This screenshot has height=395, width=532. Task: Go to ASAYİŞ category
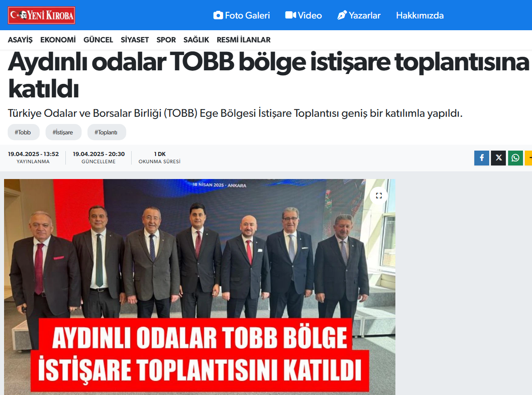20,40
